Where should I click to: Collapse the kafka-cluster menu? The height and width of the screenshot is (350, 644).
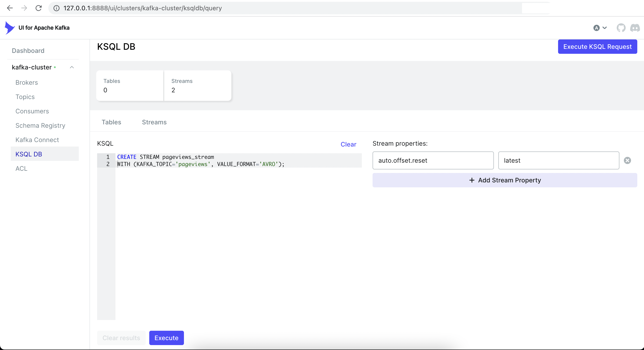click(72, 67)
